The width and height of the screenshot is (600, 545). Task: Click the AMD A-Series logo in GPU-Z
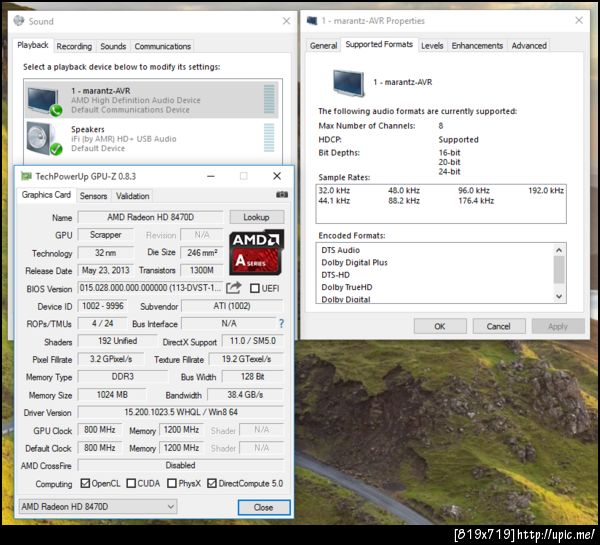(256, 252)
